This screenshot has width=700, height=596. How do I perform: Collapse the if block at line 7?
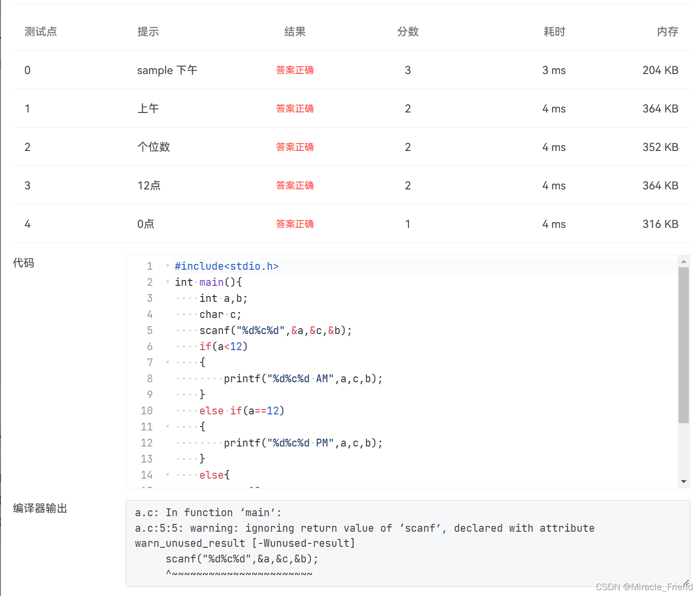(x=167, y=362)
